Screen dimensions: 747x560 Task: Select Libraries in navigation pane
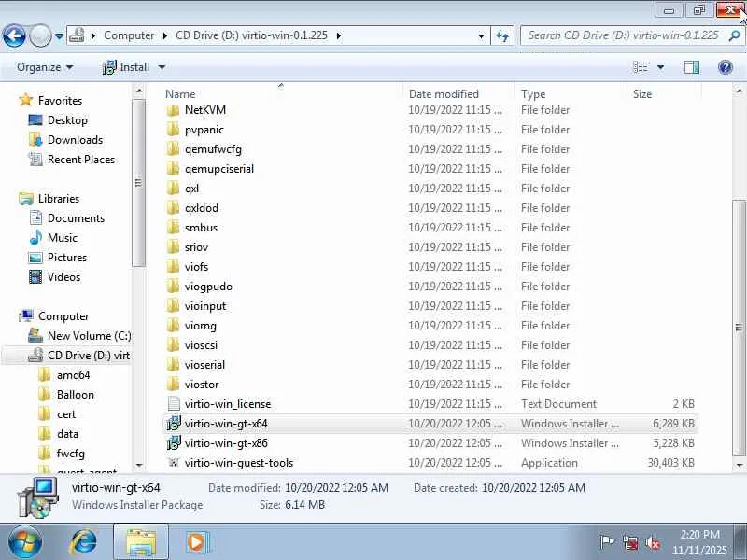click(59, 198)
